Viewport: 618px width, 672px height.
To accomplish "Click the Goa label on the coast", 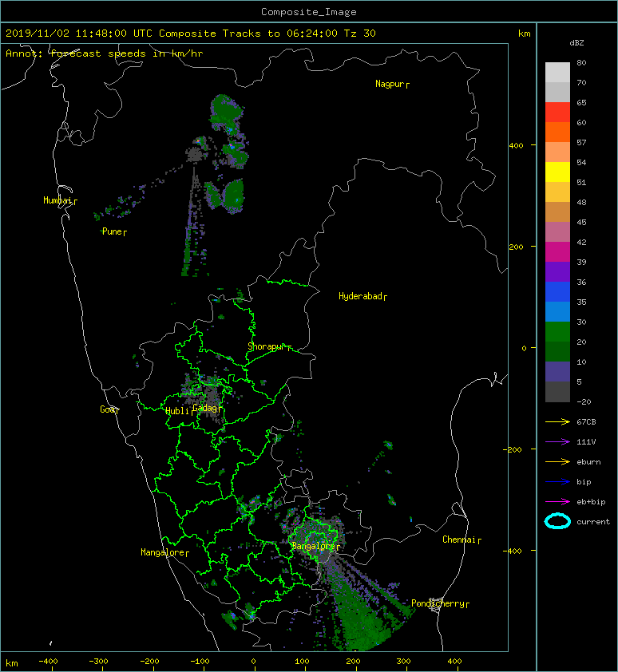I will [x=107, y=409].
